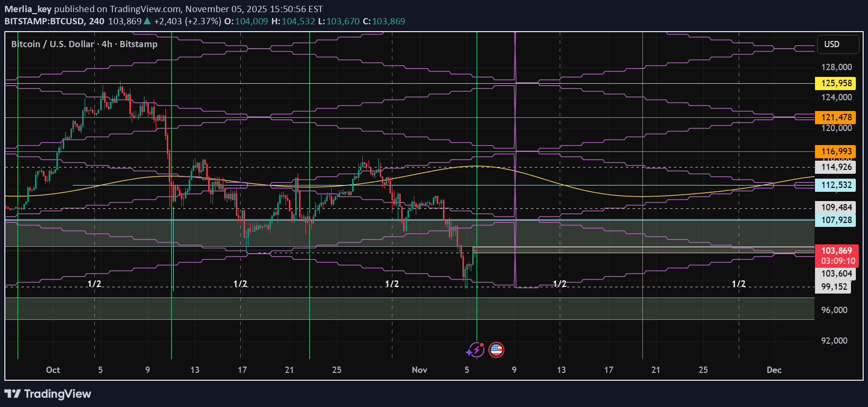Open the US flag economic event icon
The height and width of the screenshot is (407, 868).
(496, 350)
